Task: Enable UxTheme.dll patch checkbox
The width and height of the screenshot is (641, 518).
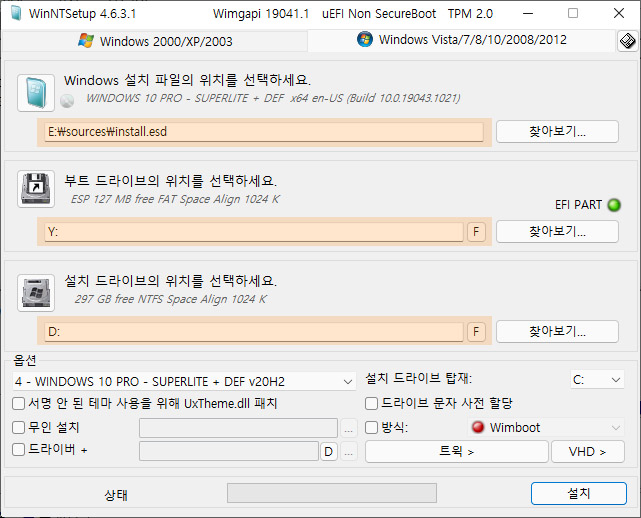Action: (18, 404)
